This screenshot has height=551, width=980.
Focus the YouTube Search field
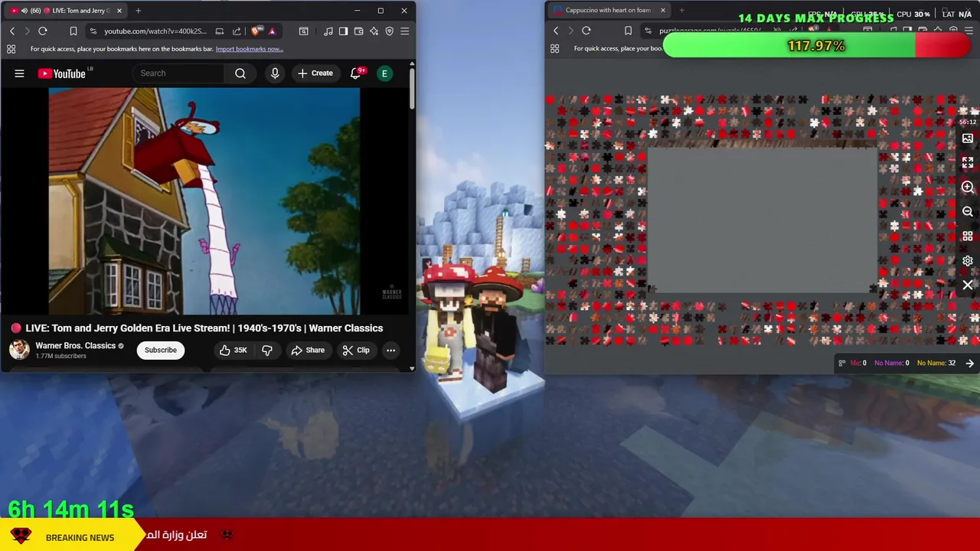tap(179, 73)
